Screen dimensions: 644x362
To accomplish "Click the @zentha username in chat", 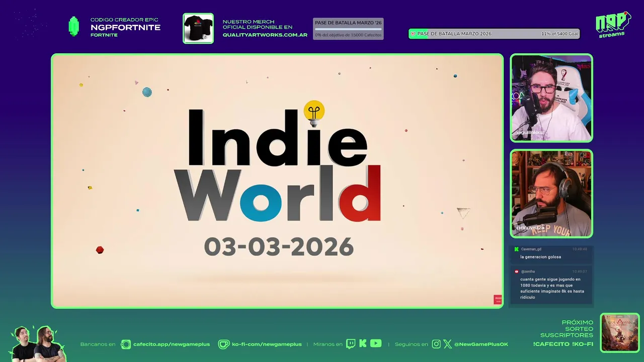I will click(528, 271).
